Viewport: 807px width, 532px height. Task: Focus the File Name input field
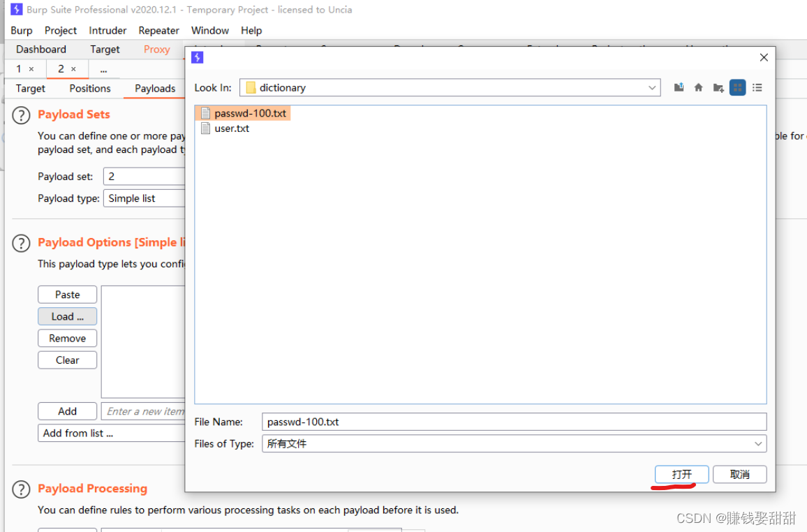point(514,422)
